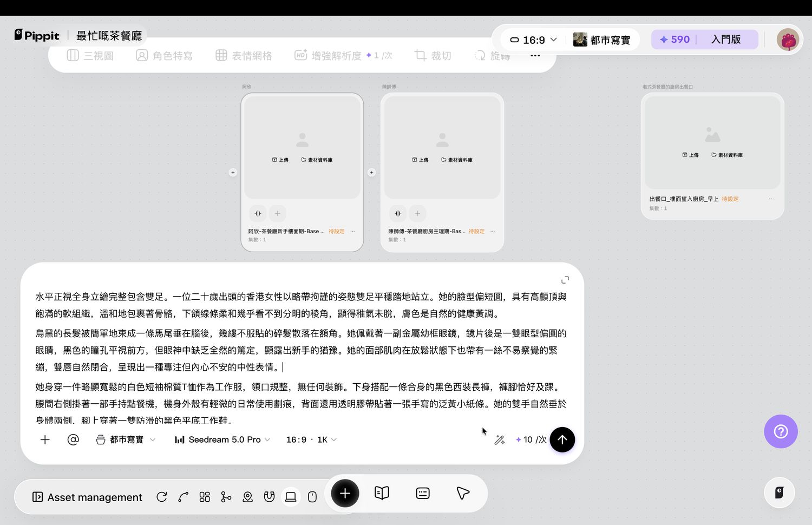Click inside the prompt text area

(x=301, y=357)
